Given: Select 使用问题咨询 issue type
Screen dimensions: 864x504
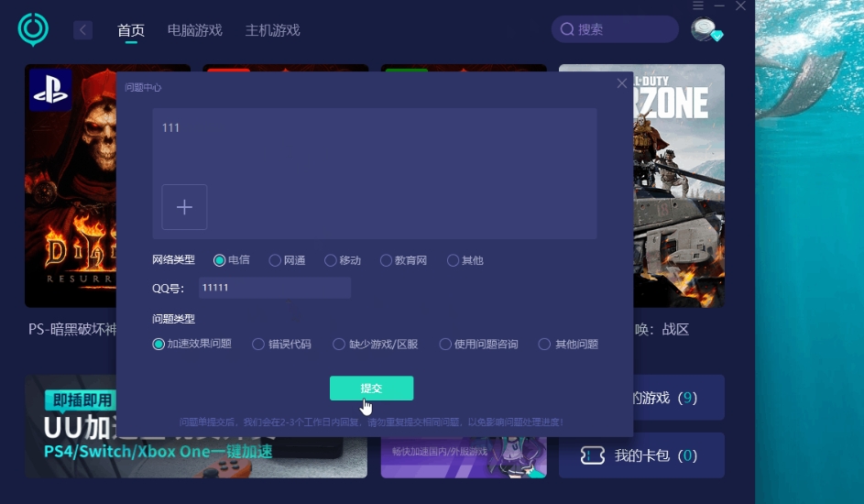Looking at the screenshot, I should (478, 344).
